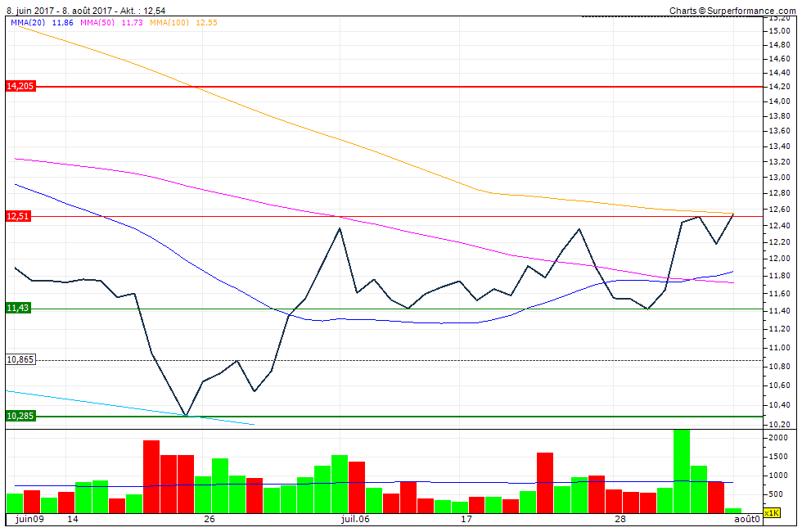Click the 10,20 price axis value
The image size is (802, 532).
[779, 425]
